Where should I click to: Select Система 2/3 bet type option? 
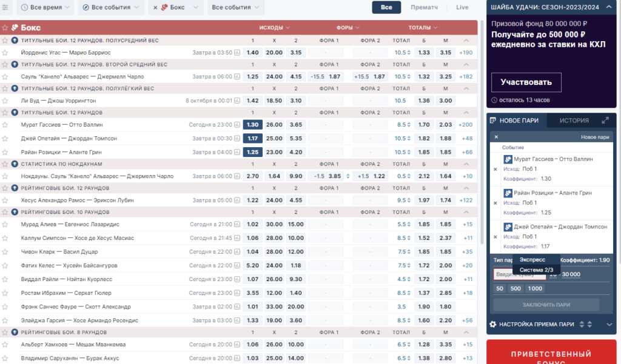(536, 270)
